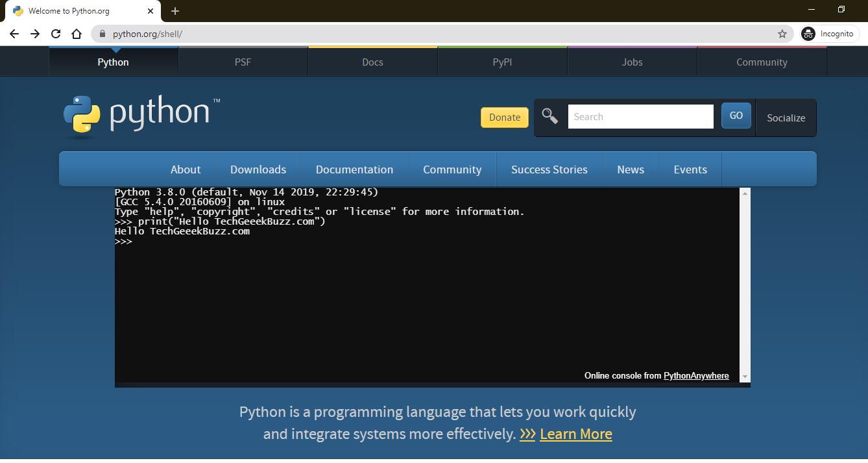The height and width of the screenshot is (463, 868).
Task: Click the padlock icon in the address bar
Action: click(102, 33)
